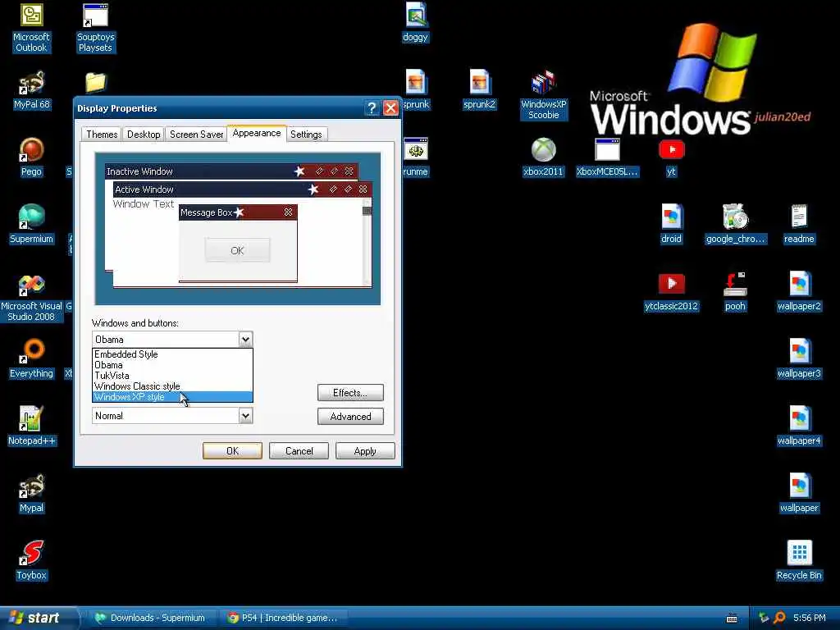
Task: Click the pooh desktop icon
Action: click(735, 292)
